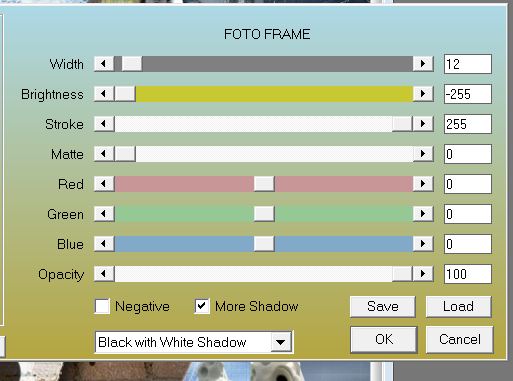Click the Opacity slider's right arrow
This screenshot has width=513, height=381.
click(x=423, y=274)
